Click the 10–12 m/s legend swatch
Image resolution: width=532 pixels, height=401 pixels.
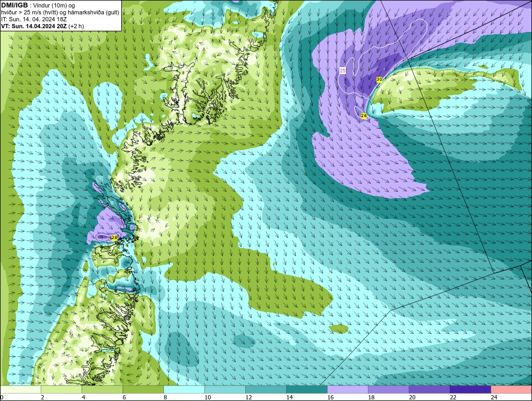225,389
